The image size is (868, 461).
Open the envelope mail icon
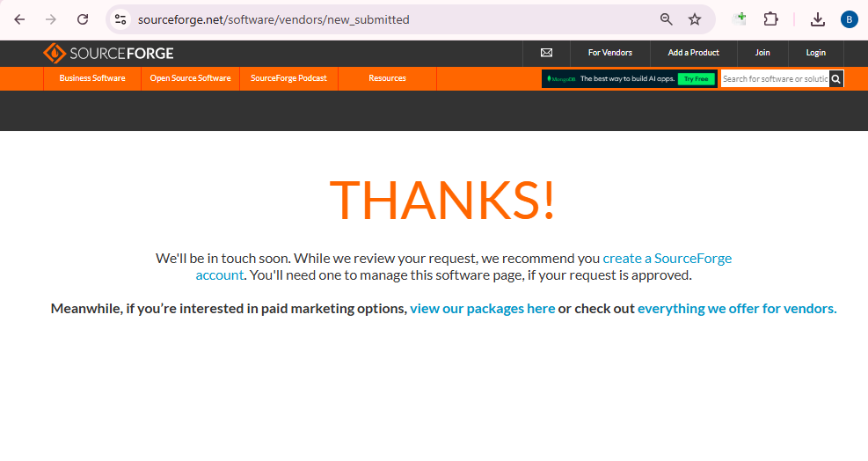546,53
